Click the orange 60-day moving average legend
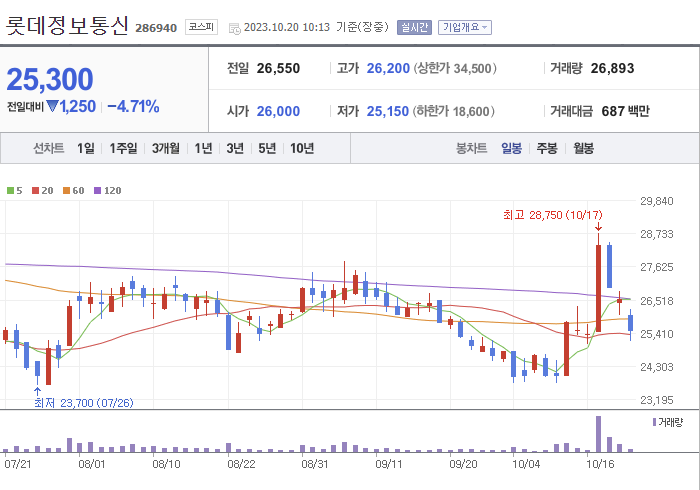700x490 pixels. point(74,191)
